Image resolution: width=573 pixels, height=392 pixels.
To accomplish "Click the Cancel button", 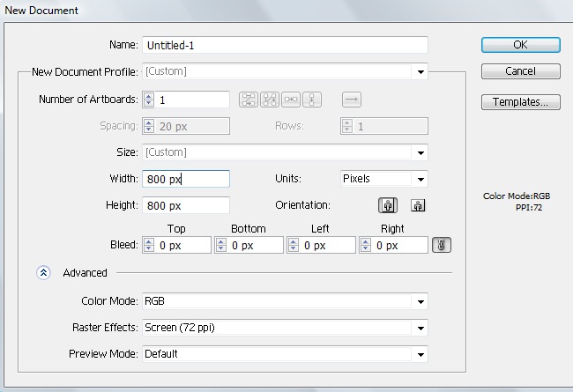I will click(x=521, y=71).
